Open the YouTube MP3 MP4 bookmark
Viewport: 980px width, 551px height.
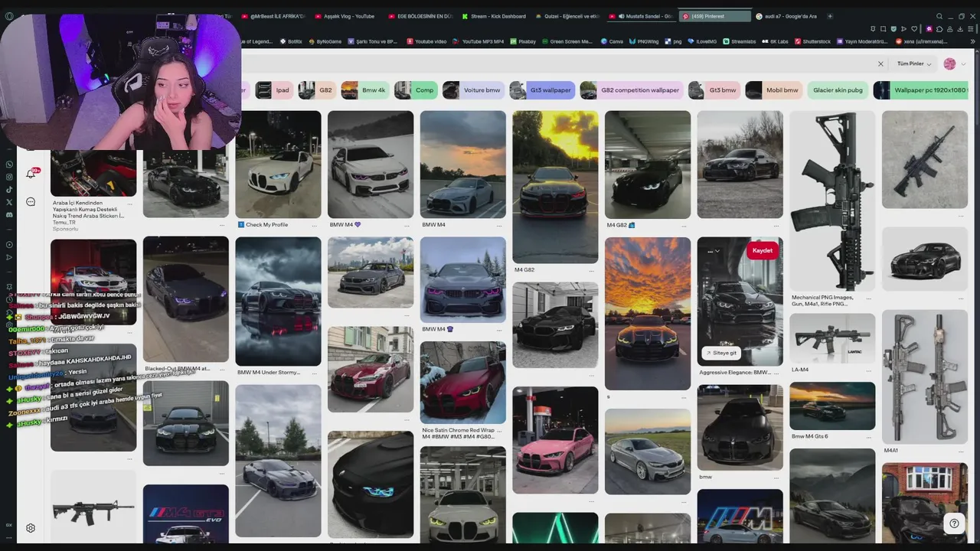(x=479, y=41)
